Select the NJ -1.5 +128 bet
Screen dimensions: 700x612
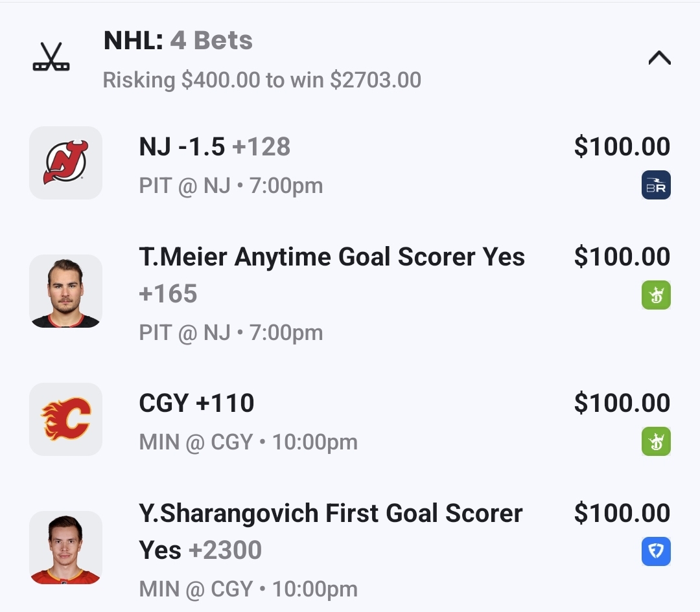pyautogui.click(x=215, y=147)
